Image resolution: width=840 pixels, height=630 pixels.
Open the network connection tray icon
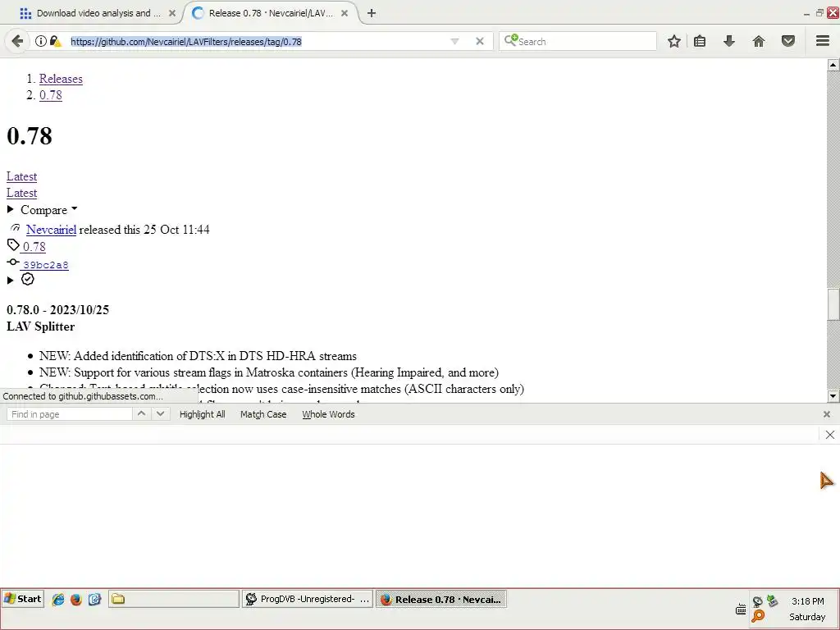click(x=772, y=601)
